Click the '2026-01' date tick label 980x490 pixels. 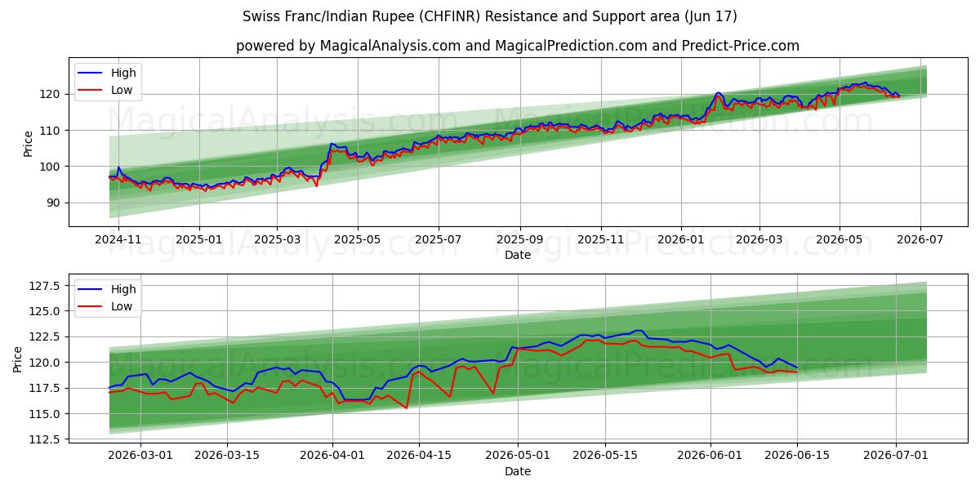pos(681,240)
